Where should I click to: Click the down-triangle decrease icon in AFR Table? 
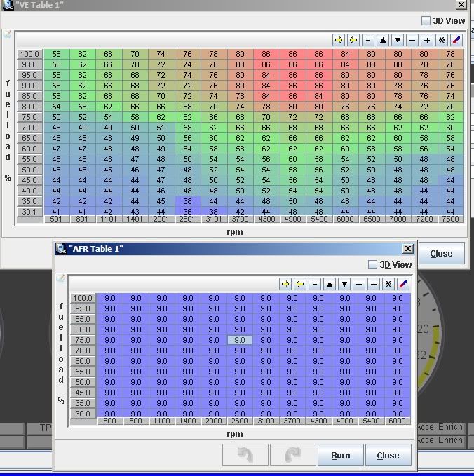344,284
